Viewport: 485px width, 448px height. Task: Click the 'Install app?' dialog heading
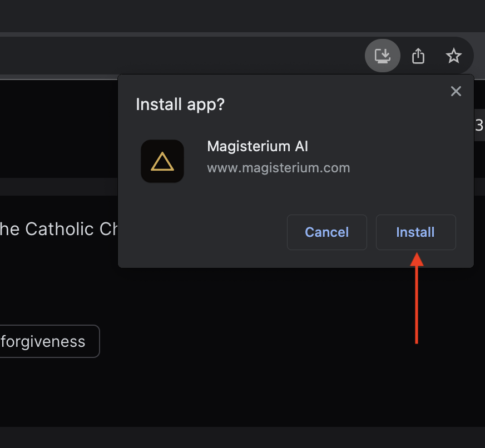(180, 104)
